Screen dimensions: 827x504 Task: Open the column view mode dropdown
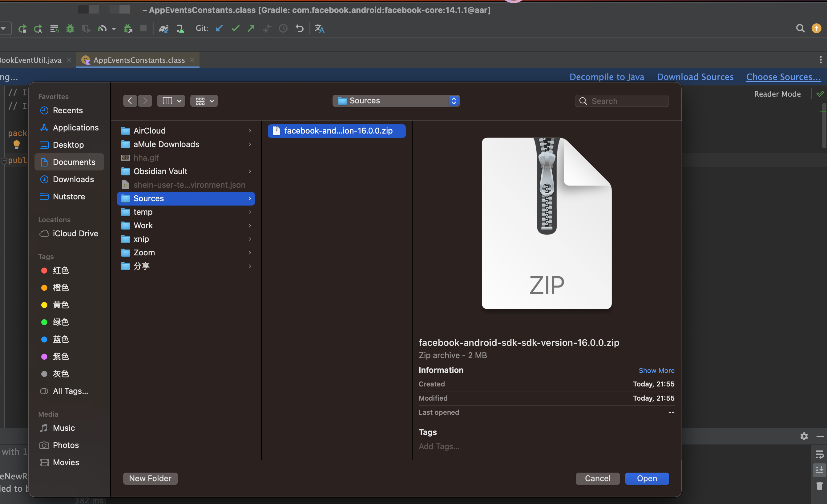171,101
